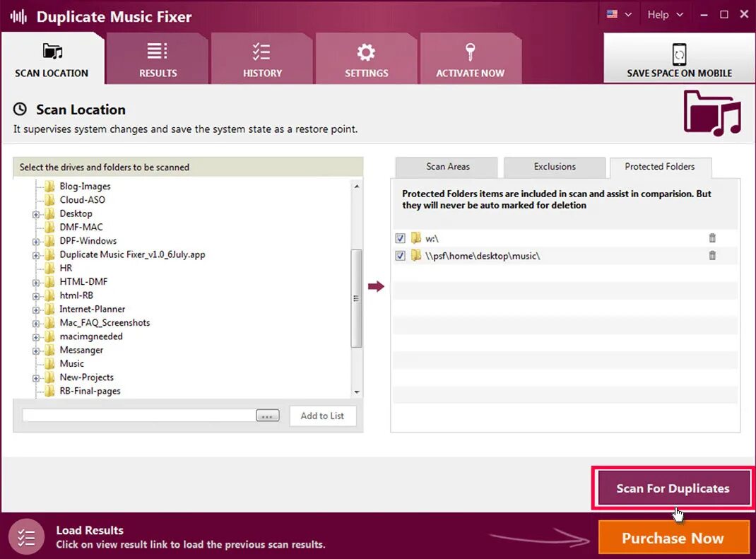The width and height of the screenshot is (756, 559).
Task: Click Scan For Duplicates button
Action: click(673, 488)
